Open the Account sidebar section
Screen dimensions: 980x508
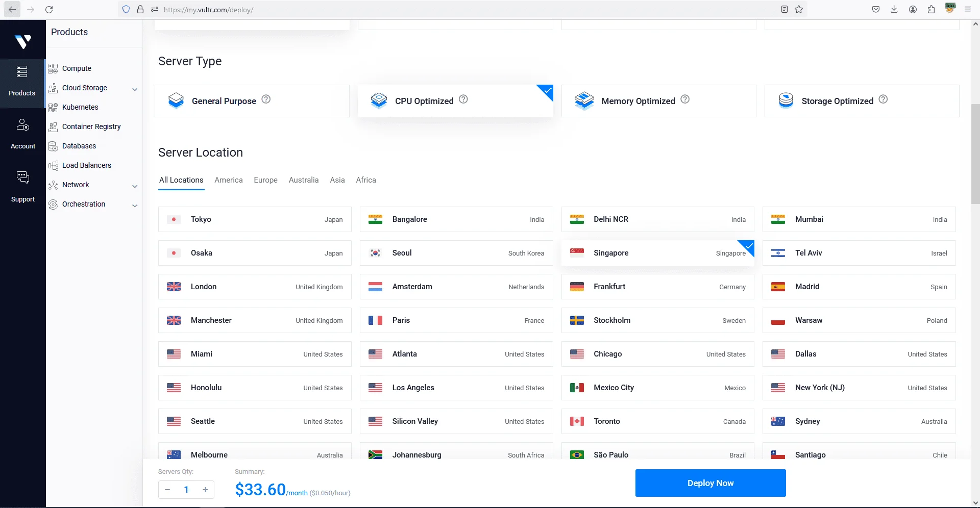point(23,134)
